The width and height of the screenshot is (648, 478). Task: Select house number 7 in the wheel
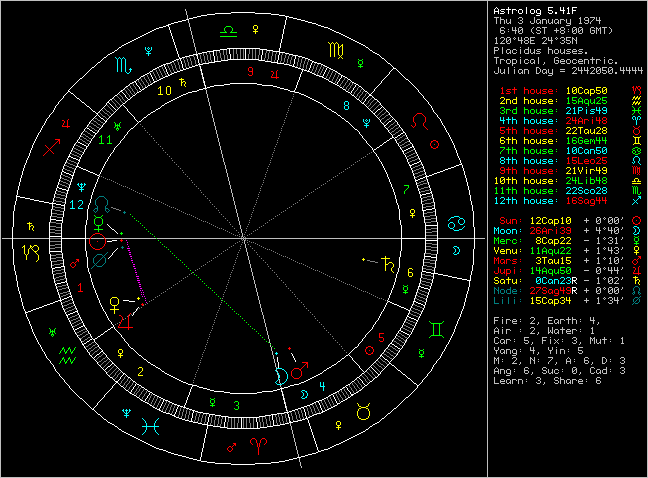(x=404, y=187)
